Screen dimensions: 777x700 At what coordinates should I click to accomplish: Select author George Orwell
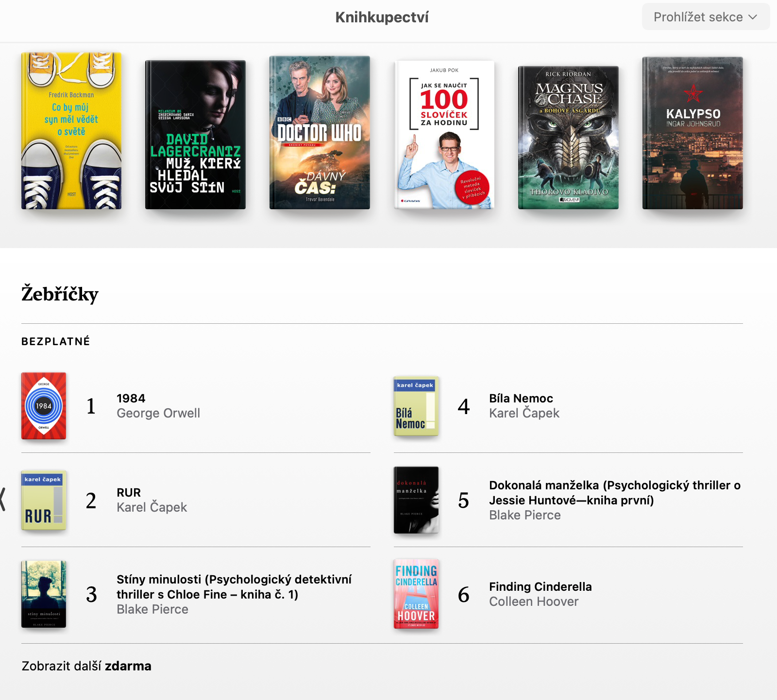click(x=158, y=413)
